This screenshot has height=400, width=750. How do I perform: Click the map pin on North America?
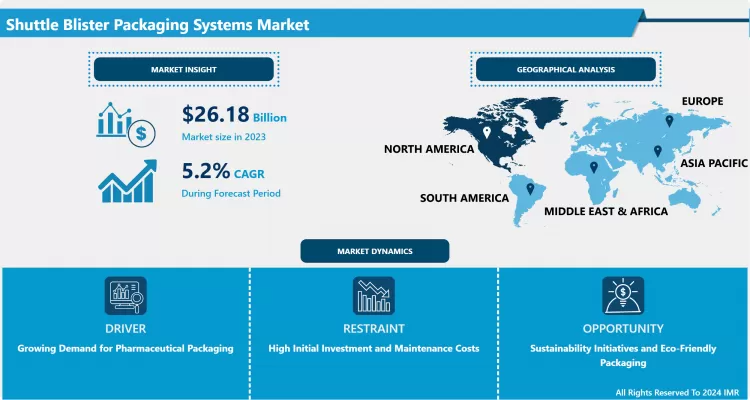[x=486, y=131]
